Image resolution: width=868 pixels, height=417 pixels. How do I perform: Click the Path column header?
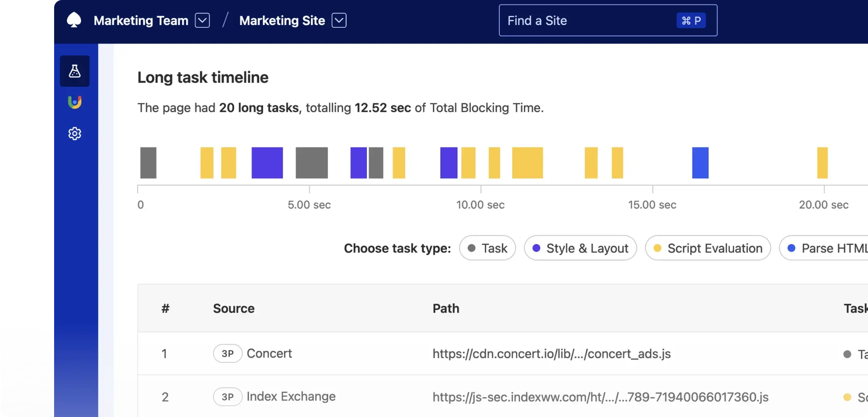[446, 308]
